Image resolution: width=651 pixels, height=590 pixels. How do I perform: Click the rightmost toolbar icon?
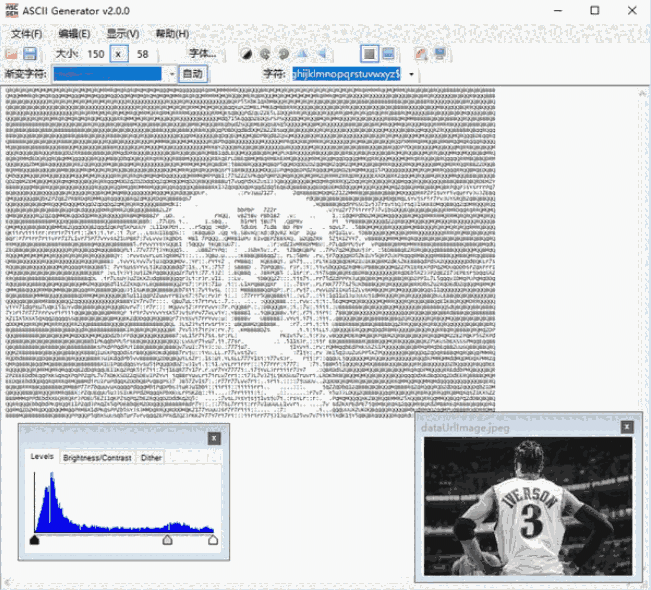click(439, 53)
